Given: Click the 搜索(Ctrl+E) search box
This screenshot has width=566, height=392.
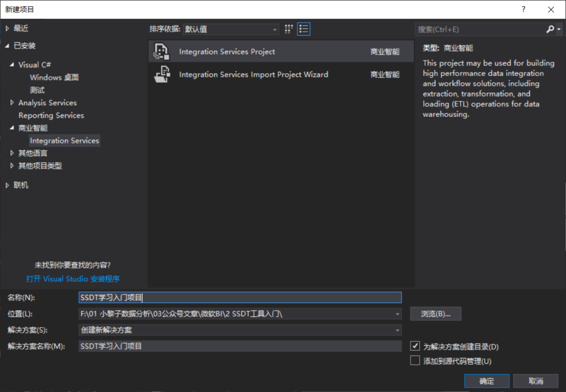Looking at the screenshot, I should pos(480,29).
